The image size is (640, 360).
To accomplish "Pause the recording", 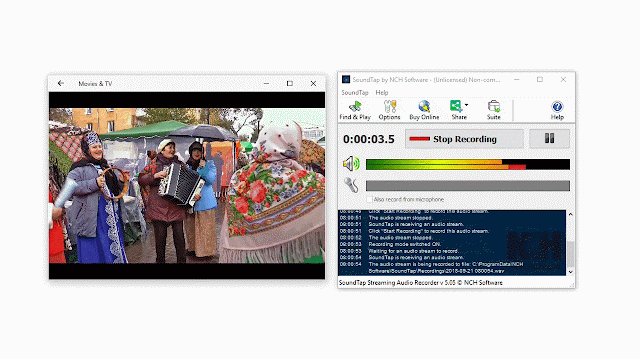I will click(549, 139).
